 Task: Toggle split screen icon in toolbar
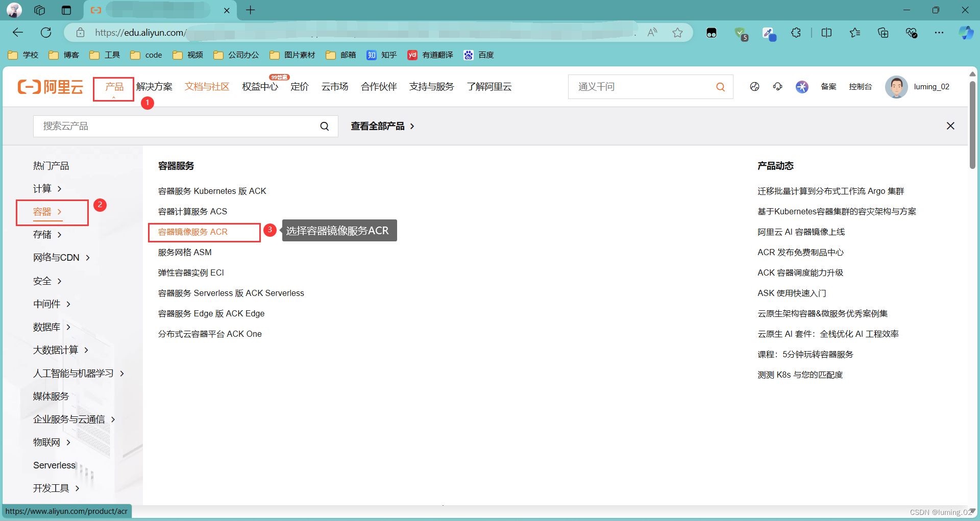pyautogui.click(x=826, y=33)
